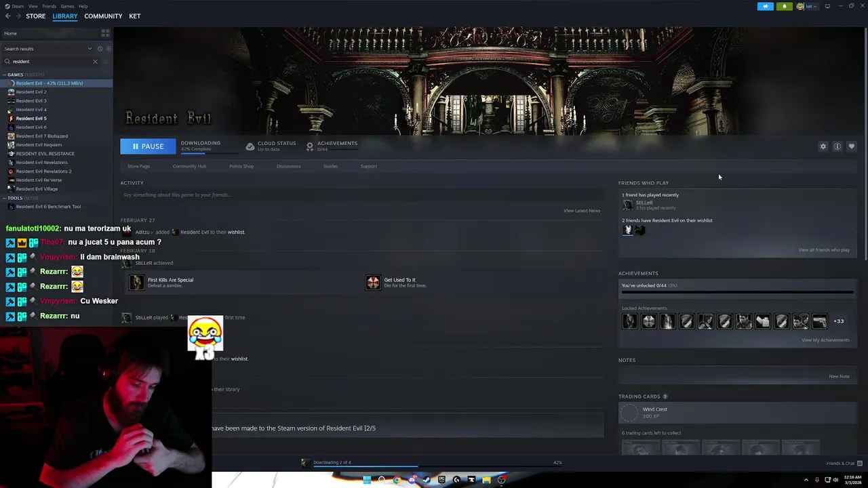
Task: Open the Search results dropdown
Action: [47, 49]
